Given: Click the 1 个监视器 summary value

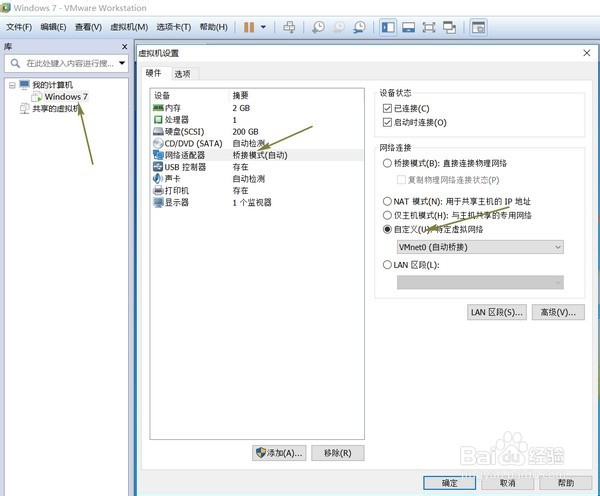Looking at the screenshot, I should (252, 202).
